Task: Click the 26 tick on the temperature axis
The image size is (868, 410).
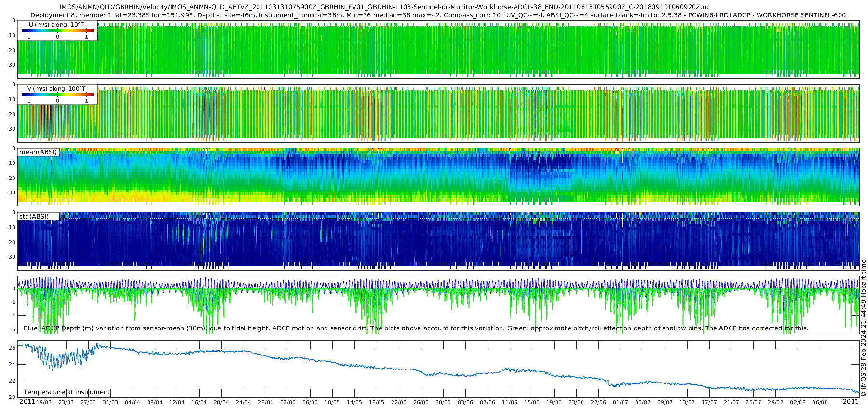Action: [13, 347]
